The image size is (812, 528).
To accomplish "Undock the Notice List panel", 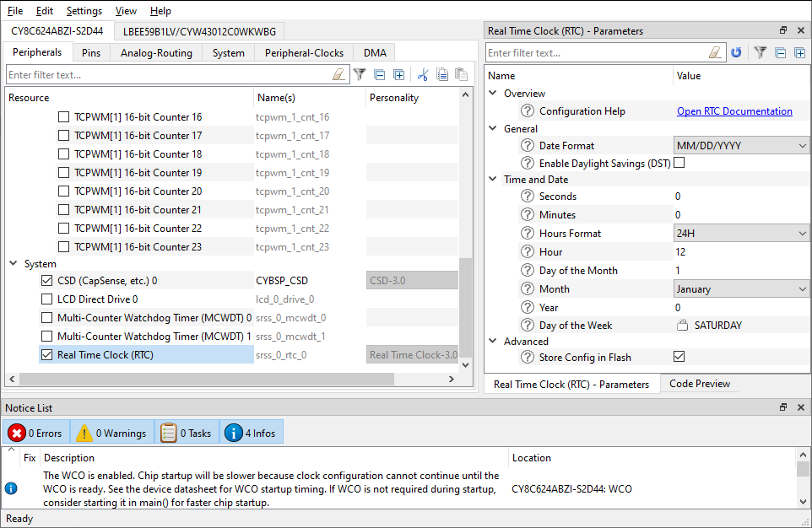I will pos(783,407).
